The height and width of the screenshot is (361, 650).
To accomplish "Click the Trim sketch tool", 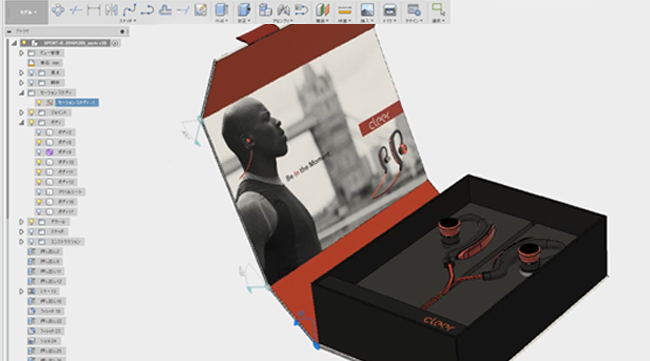I will [75, 10].
